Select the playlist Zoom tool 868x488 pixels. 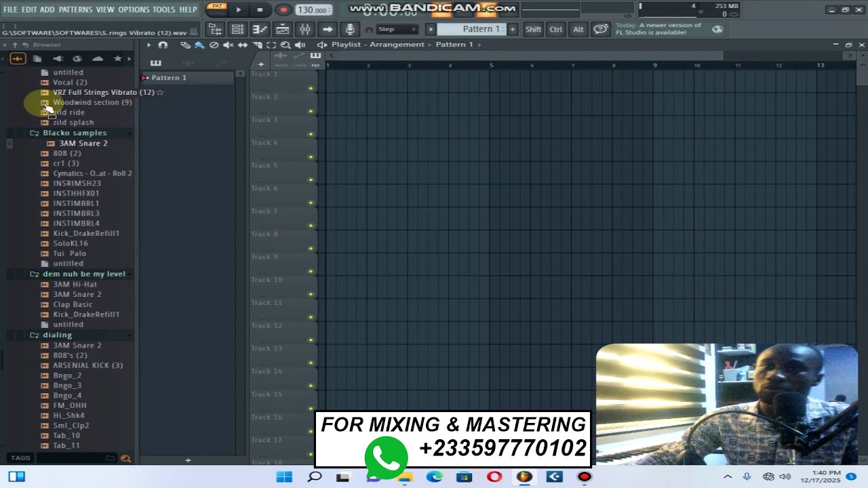pyautogui.click(x=285, y=45)
